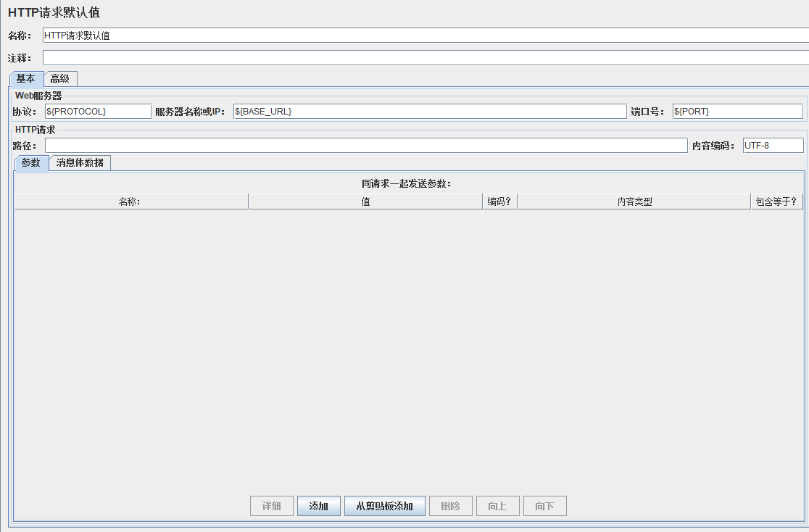The width and height of the screenshot is (809, 532).
Task: Switch to the 高级 (Advanced) tab
Action: coord(61,78)
